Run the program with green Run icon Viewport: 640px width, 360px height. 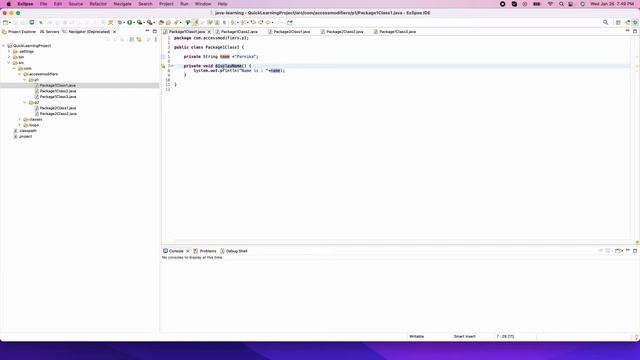130,22
